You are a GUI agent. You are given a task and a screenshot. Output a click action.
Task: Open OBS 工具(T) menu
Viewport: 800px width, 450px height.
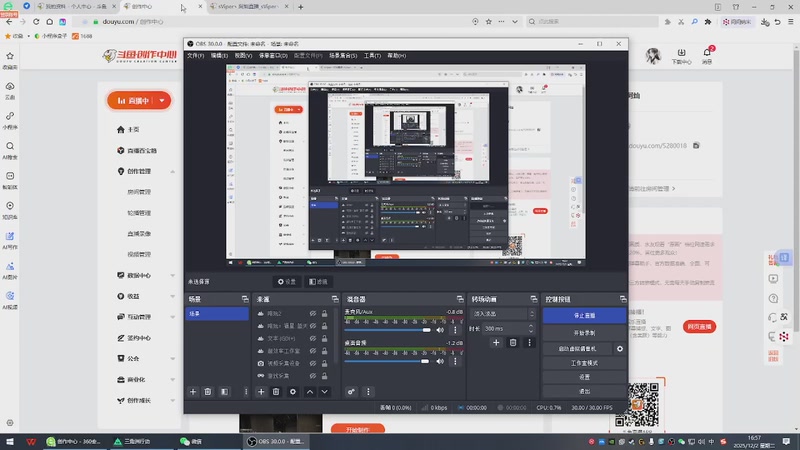(372, 56)
